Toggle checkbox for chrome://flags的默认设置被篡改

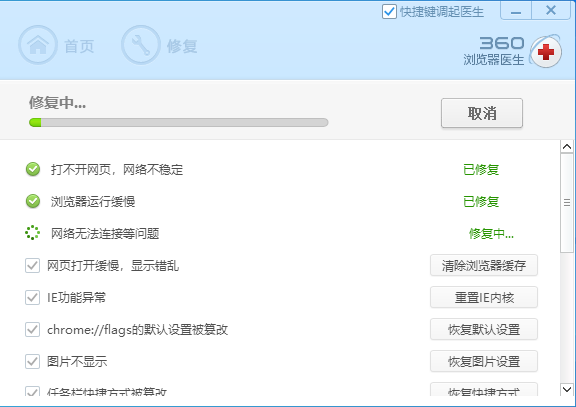pos(32,329)
